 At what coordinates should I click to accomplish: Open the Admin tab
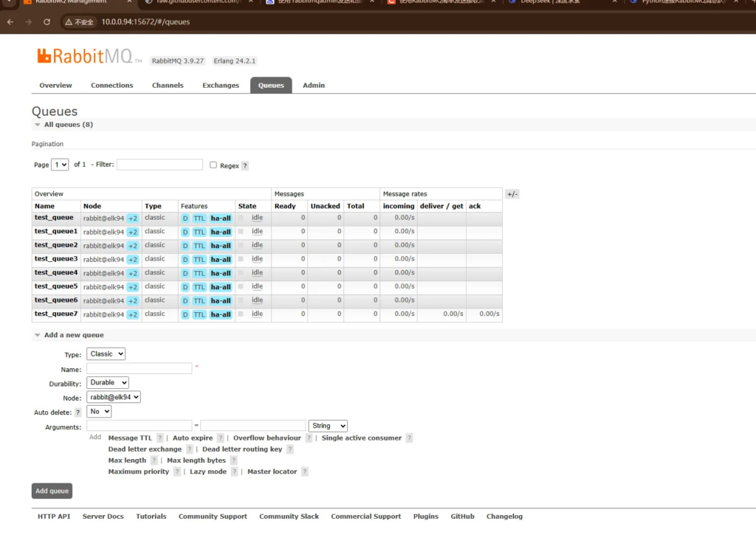(x=314, y=86)
